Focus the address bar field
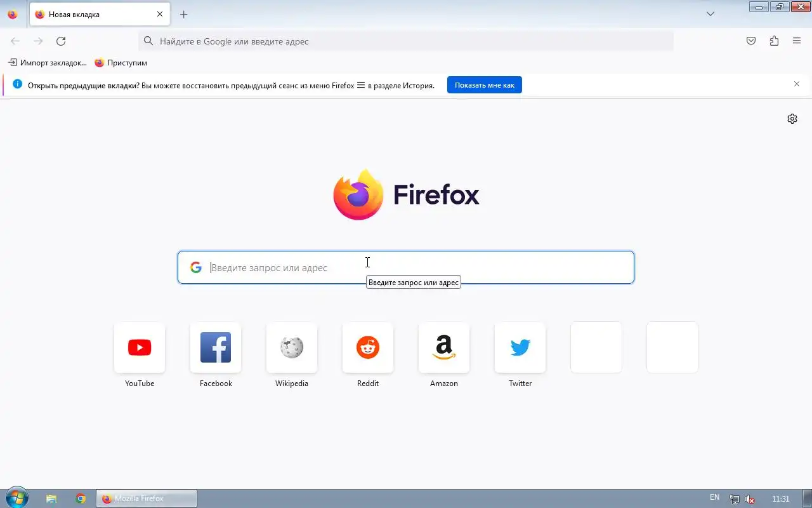 pos(406,41)
